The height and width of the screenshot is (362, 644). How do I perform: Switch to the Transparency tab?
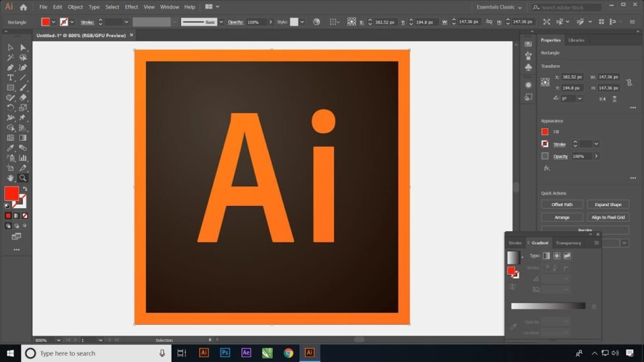point(569,243)
